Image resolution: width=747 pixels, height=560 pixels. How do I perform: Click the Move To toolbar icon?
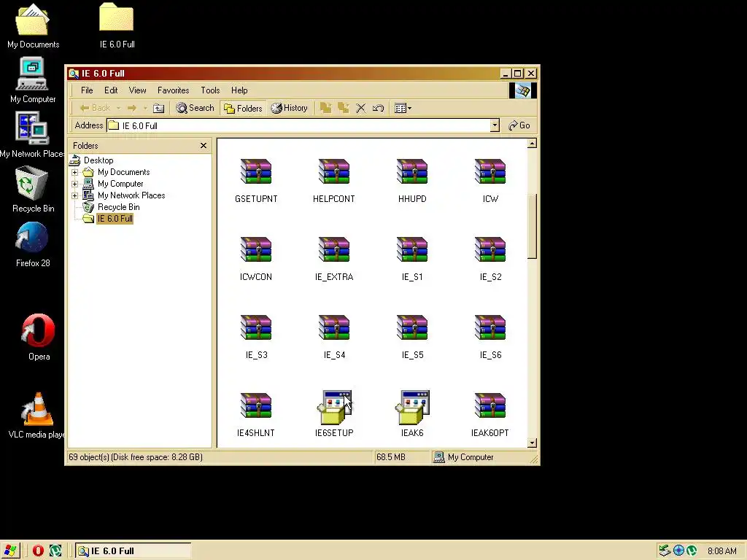326,108
